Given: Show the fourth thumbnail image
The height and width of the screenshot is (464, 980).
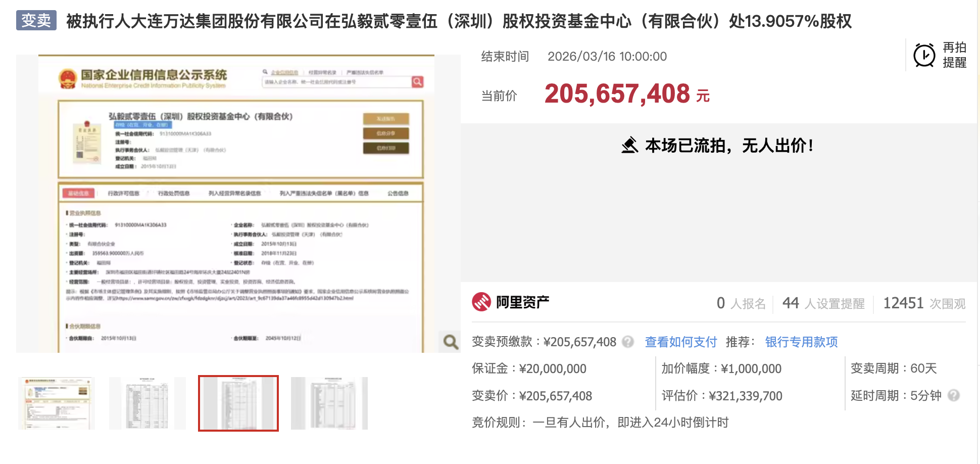Looking at the screenshot, I should click(329, 403).
